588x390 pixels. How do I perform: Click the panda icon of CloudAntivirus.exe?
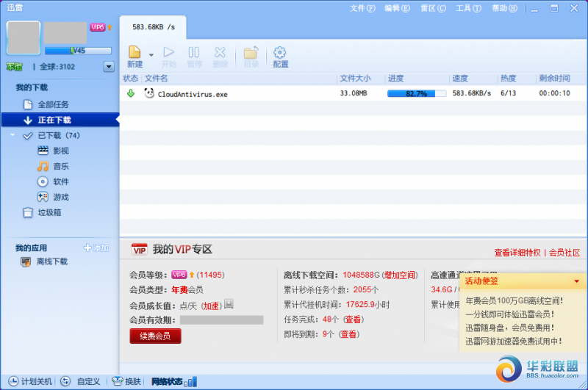pos(149,93)
